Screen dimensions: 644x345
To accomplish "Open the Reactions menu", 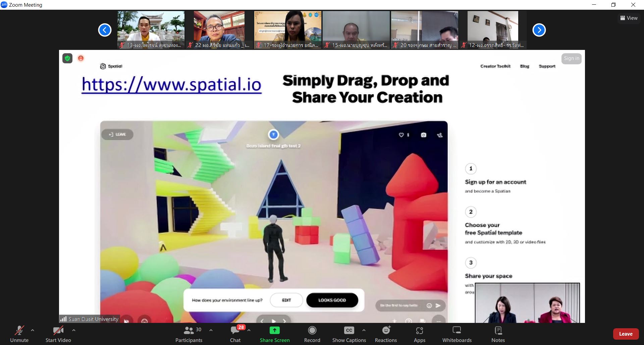I will coord(386,334).
